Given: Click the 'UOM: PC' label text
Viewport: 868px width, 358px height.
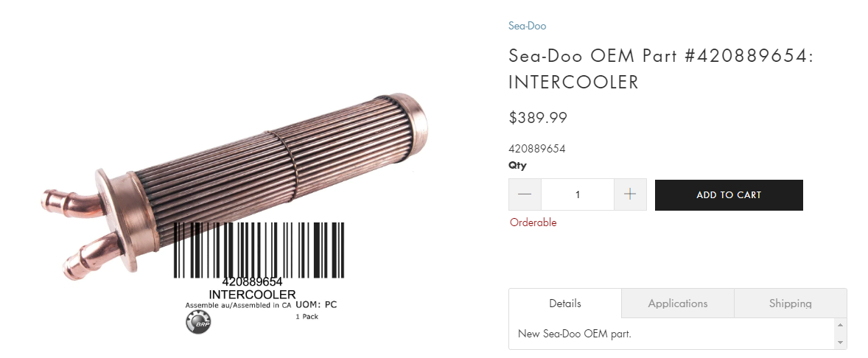Looking at the screenshot, I should (x=316, y=304).
